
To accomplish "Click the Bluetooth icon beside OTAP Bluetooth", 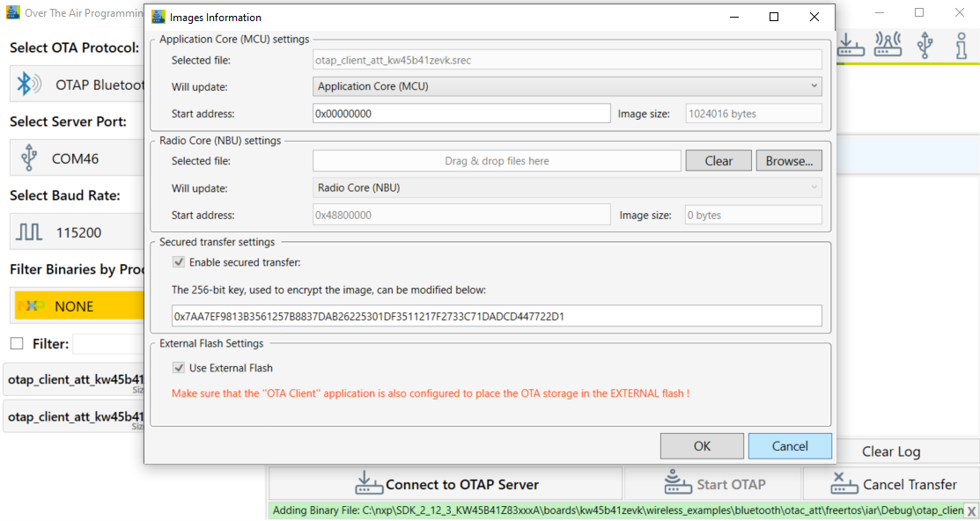I will point(27,84).
